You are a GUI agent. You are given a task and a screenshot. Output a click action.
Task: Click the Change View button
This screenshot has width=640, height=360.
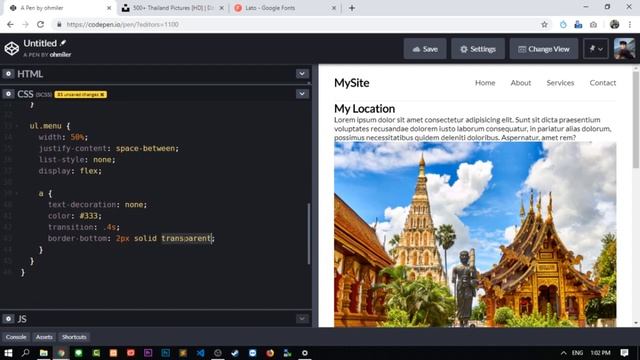tap(544, 49)
